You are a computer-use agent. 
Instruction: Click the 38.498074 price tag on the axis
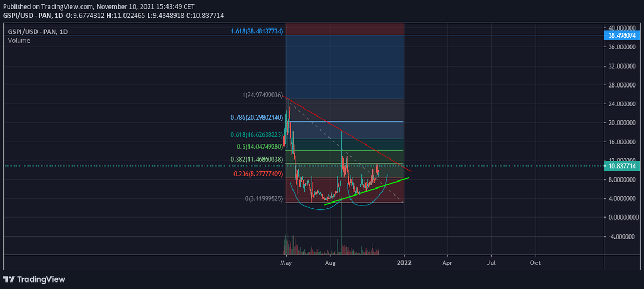(x=622, y=35)
